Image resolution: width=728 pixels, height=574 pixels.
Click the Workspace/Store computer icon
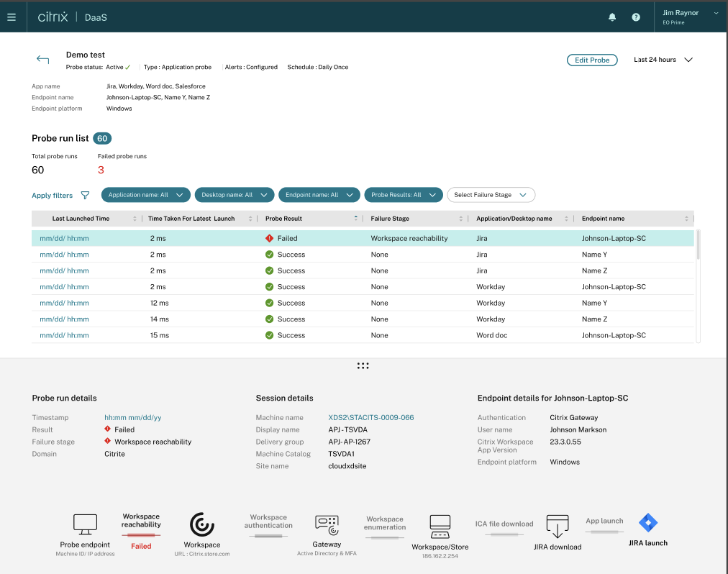[440, 527]
